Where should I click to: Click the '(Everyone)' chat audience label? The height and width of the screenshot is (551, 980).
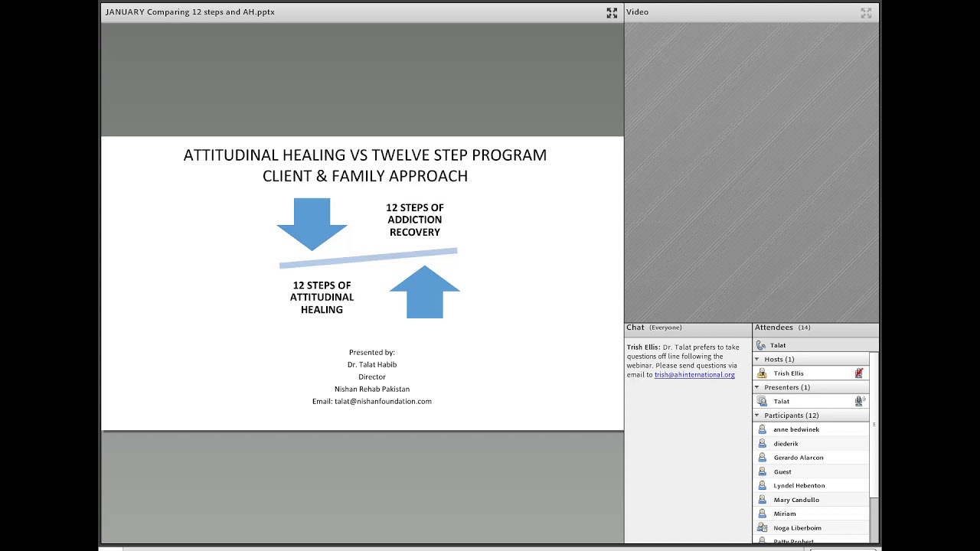point(665,328)
